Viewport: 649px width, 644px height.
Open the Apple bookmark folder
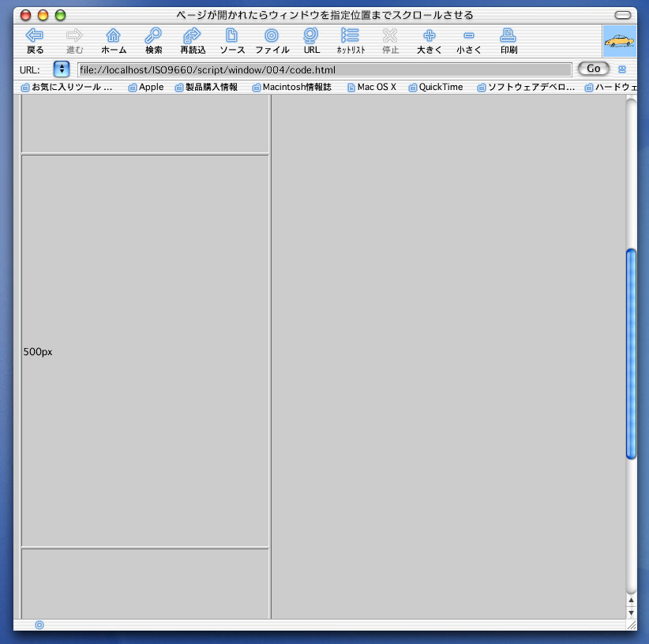point(146,88)
